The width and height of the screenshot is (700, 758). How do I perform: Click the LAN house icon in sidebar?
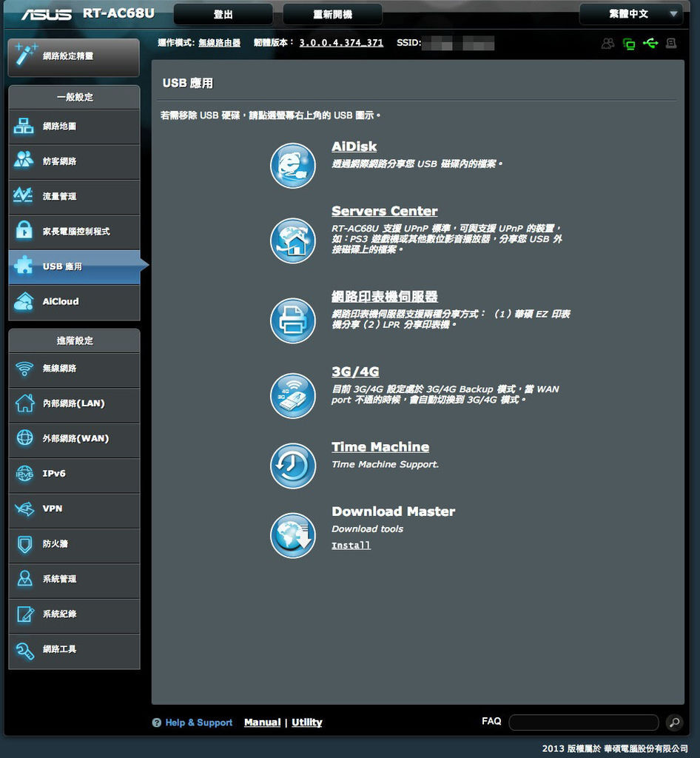tap(24, 403)
